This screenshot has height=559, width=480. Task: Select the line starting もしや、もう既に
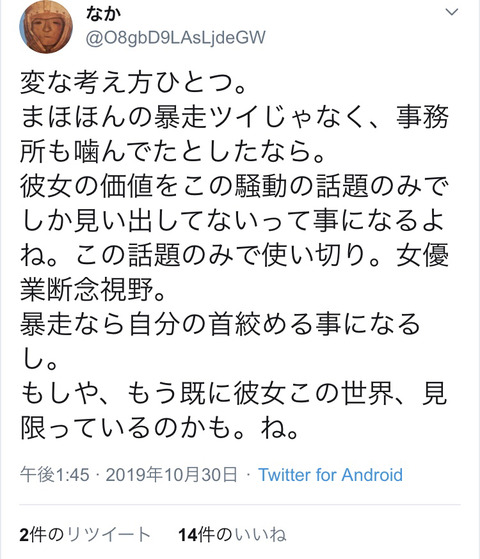pyautogui.click(x=234, y=393)
